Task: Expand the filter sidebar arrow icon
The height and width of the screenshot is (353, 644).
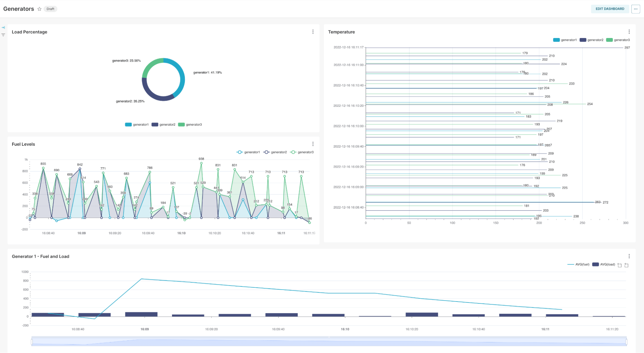Action: pyautogui.click(x=3, y=28)
